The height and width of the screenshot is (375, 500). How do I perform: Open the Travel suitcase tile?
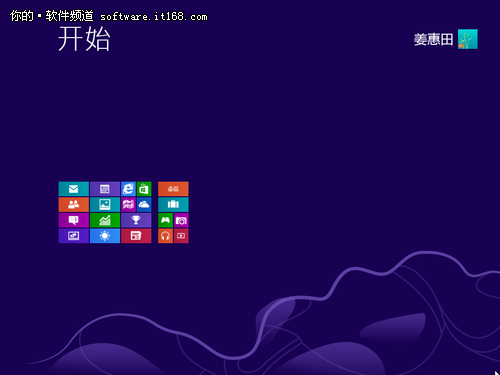point(173,205)
